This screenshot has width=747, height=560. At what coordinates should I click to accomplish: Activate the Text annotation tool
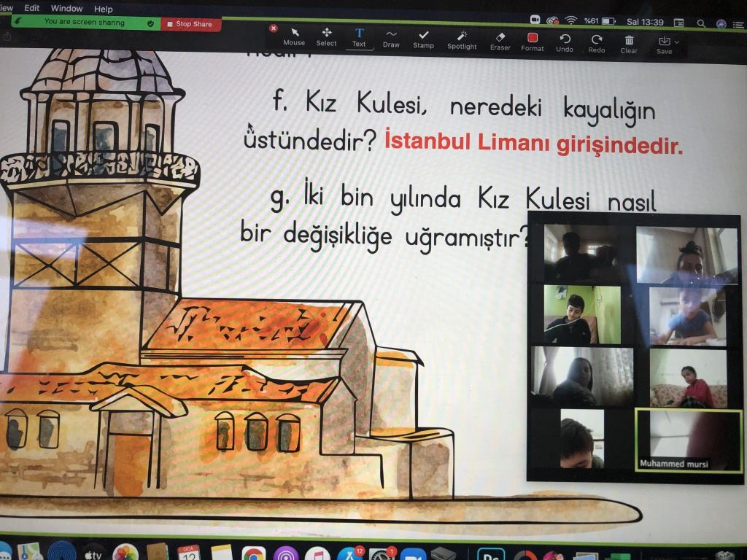coord(359,37)
